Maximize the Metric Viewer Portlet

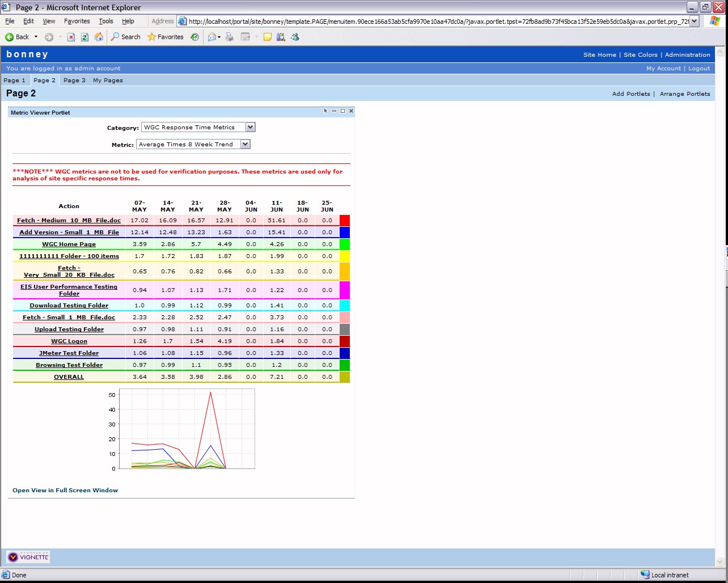(x=342, y=111)
